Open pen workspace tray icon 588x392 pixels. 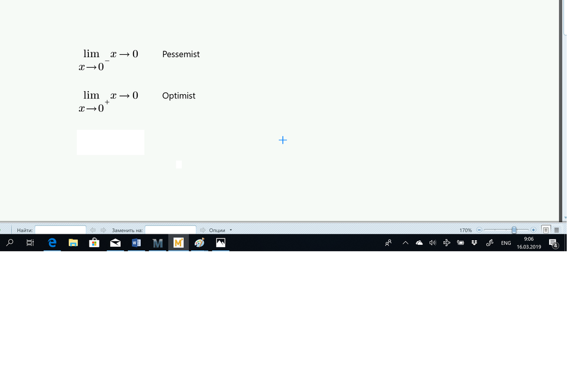pos(489,242)
